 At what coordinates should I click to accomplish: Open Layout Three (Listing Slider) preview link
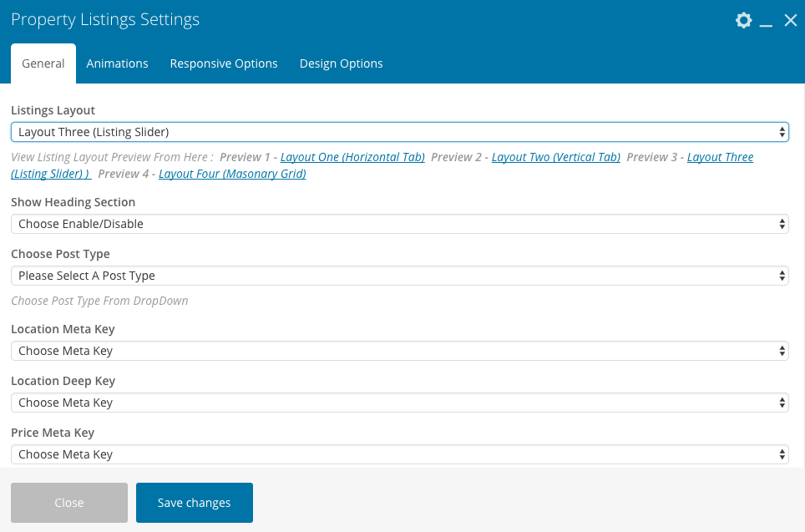(x=720, y=157)
